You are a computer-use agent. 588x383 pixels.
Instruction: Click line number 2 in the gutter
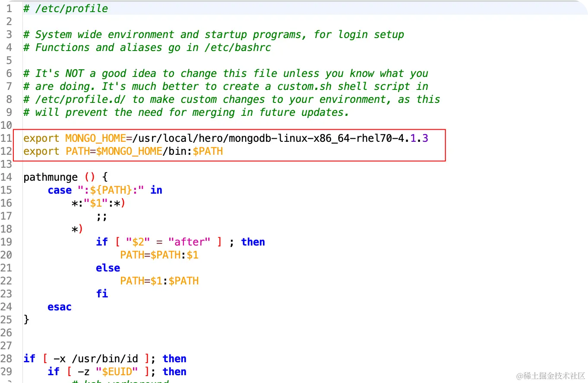(x=9, y=22)
